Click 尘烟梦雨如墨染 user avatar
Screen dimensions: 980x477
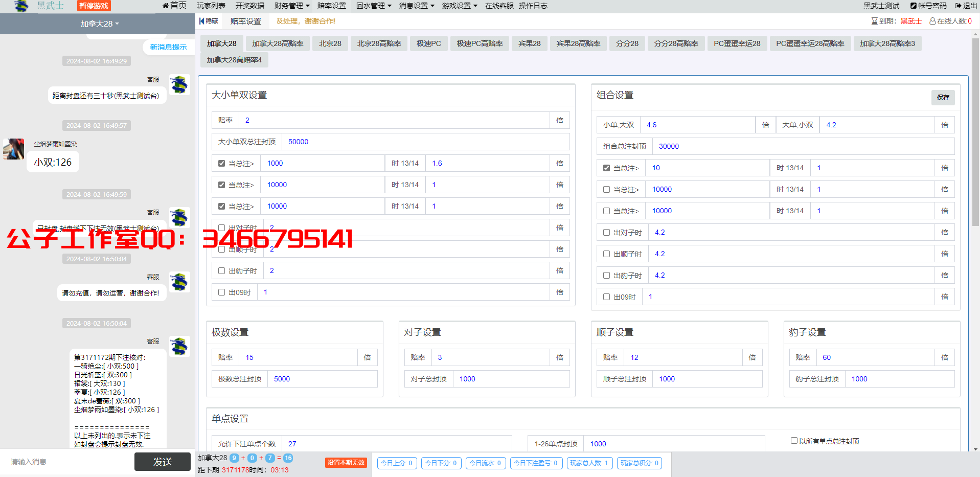pyautogui.click(x=13, y=149)
